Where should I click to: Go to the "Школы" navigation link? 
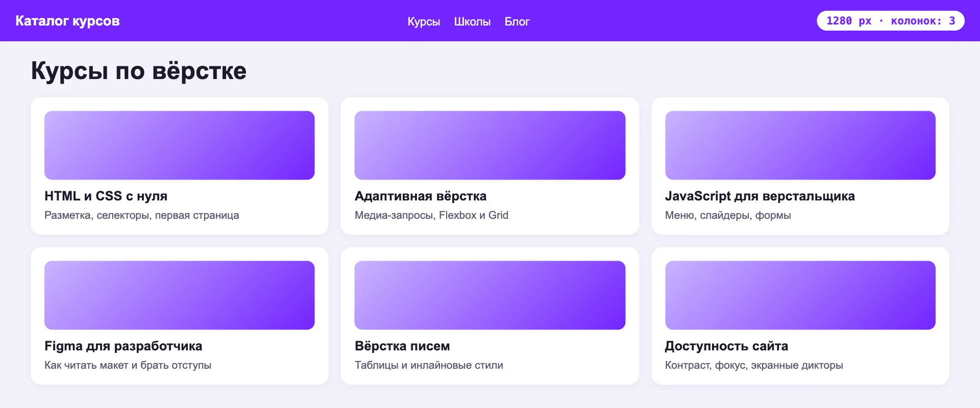(x=472, y=21)
